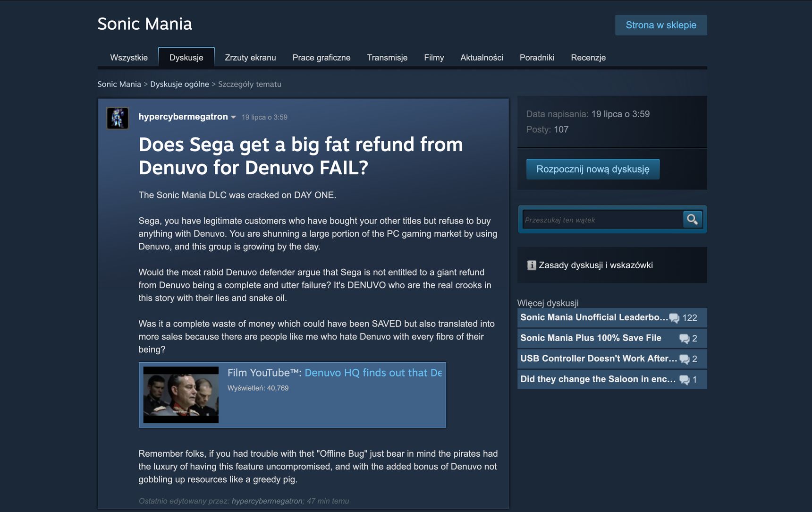Viewport: 812px width, 512px height.
Task: Open the Transmisje tab
Action: [387, 58]
